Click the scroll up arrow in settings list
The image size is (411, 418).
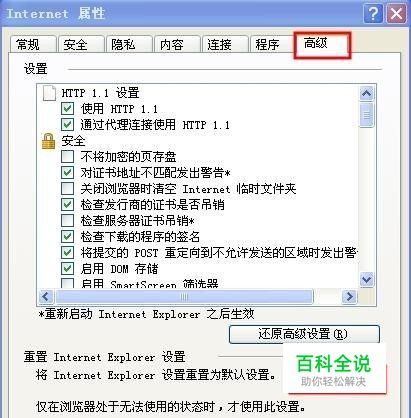point(367,93)
